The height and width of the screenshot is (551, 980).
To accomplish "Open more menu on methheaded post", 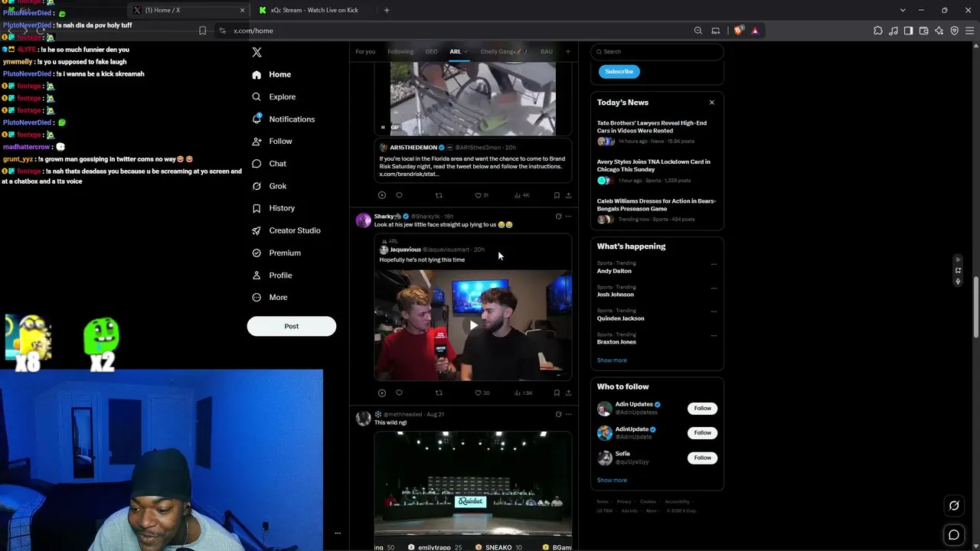I will click(568, 414).
